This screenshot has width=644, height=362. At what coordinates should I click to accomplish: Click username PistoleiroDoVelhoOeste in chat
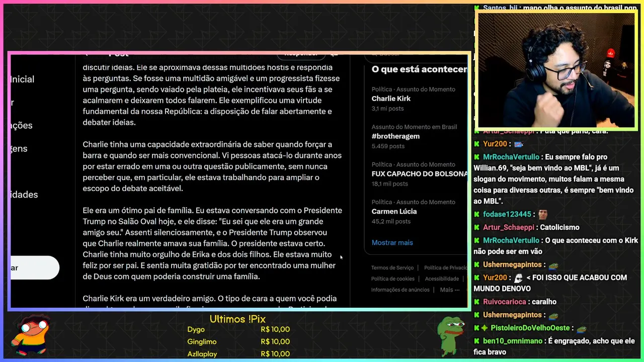tap(530, 328)
